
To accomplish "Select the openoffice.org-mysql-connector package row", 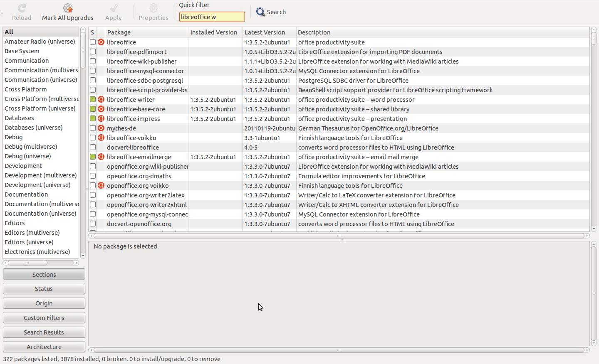I will pyautogui.click(x=339, y=214).
